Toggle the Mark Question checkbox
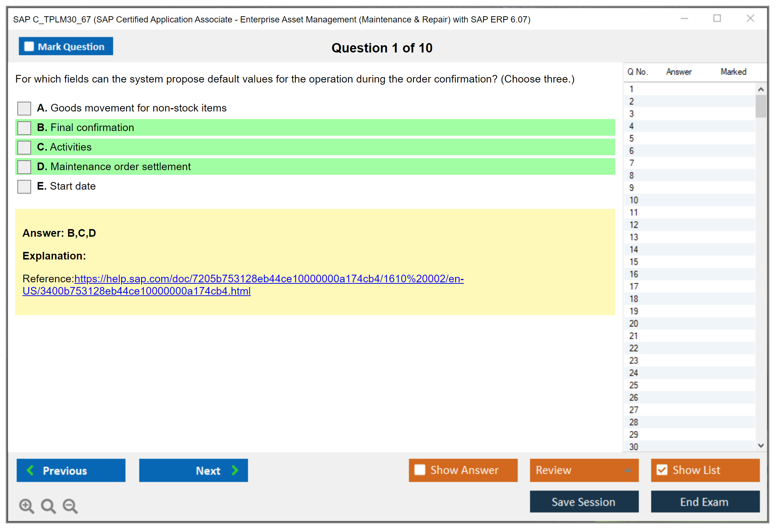 (x=29, y=47)
